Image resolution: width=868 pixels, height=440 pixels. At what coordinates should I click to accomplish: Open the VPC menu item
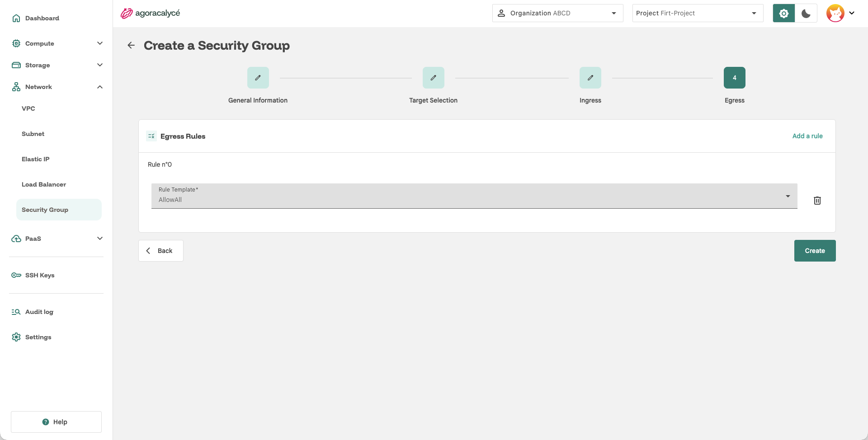click(x=28, y=108)
